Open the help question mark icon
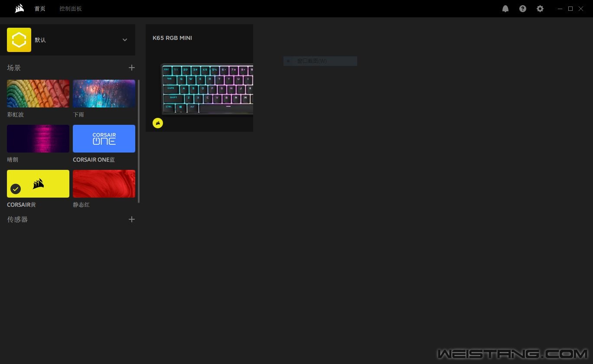The width and height of the screenshot is (593, 364). (523, 9)
